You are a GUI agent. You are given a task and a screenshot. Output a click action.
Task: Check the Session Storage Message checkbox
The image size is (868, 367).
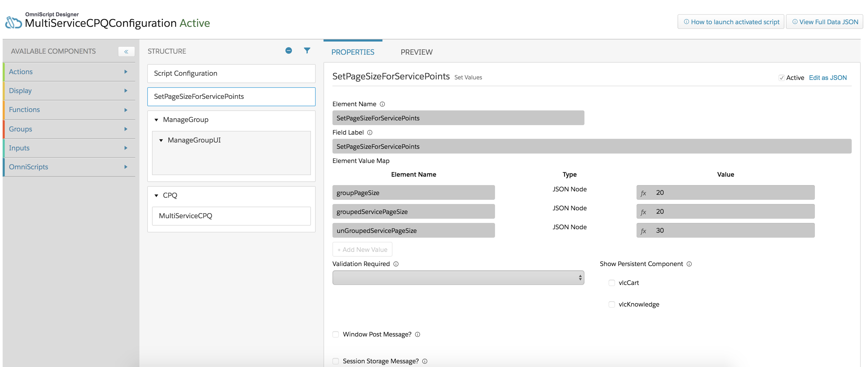[336, 361]
